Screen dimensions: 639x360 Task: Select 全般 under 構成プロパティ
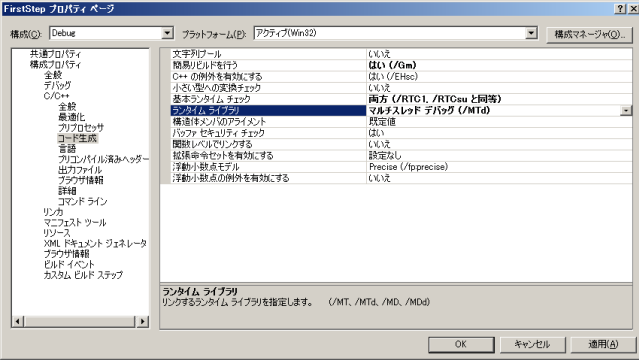point(53,75)
